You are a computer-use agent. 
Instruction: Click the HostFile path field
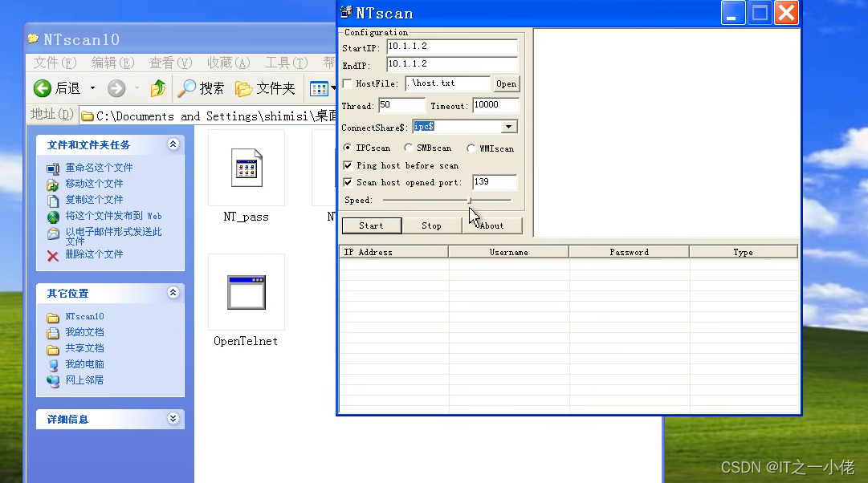[448, 83]
